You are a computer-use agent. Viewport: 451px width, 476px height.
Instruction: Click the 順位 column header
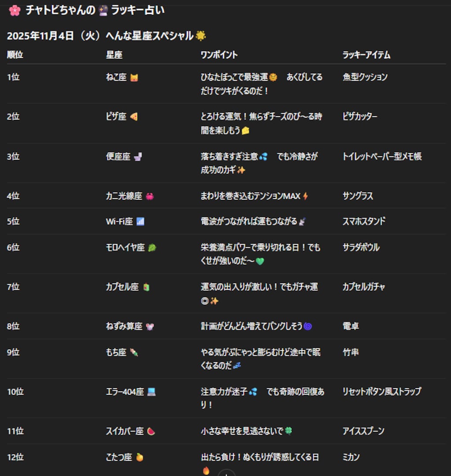15,55
